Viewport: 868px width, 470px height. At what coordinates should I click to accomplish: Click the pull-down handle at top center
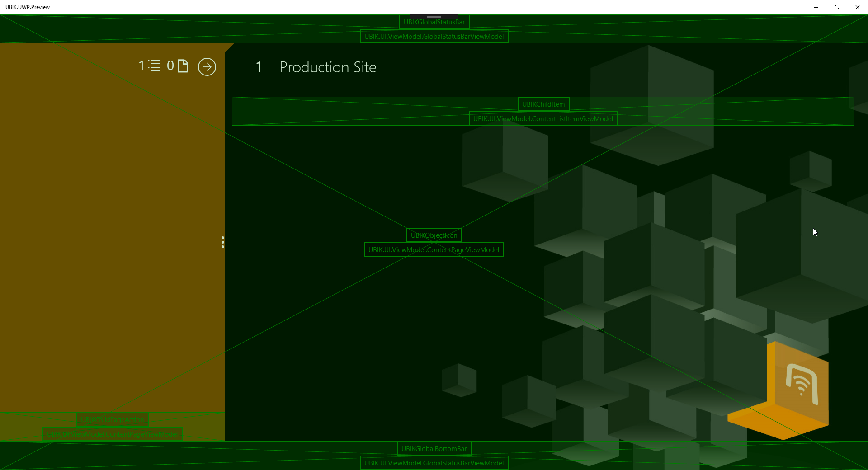pos(434,16)
